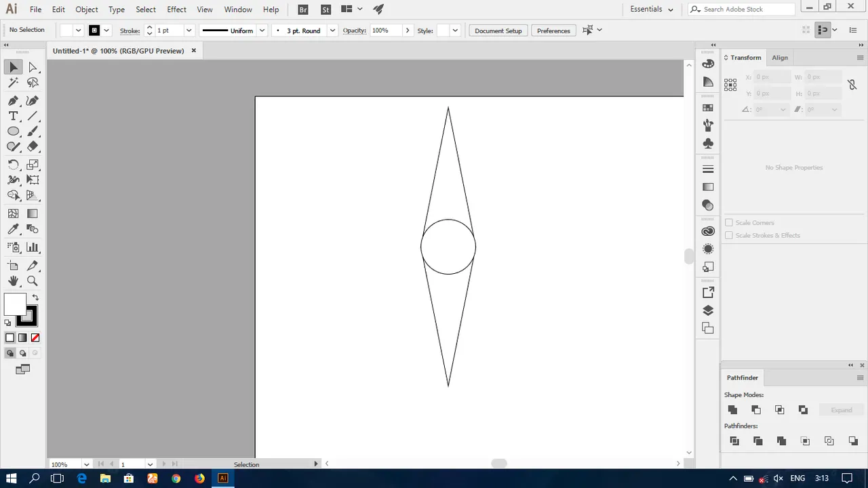Select the Eraser tool
The width and height of the screenshot is (868, 488).
(33, 146)
